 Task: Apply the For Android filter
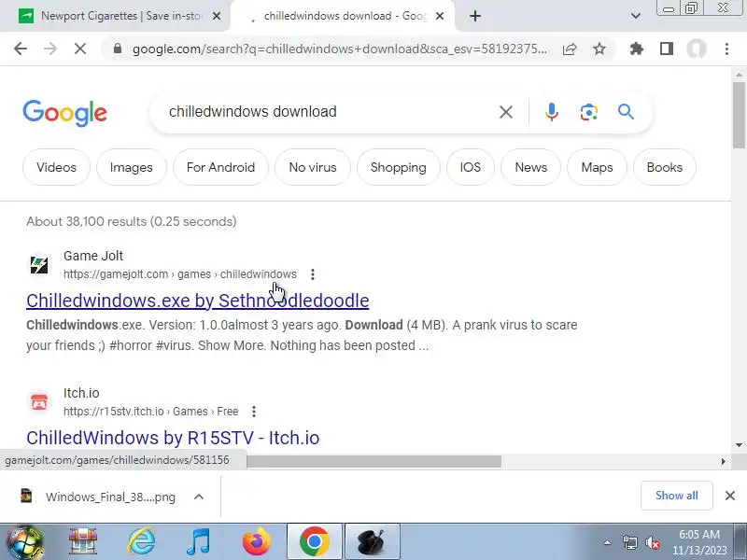tap(220, 167)
